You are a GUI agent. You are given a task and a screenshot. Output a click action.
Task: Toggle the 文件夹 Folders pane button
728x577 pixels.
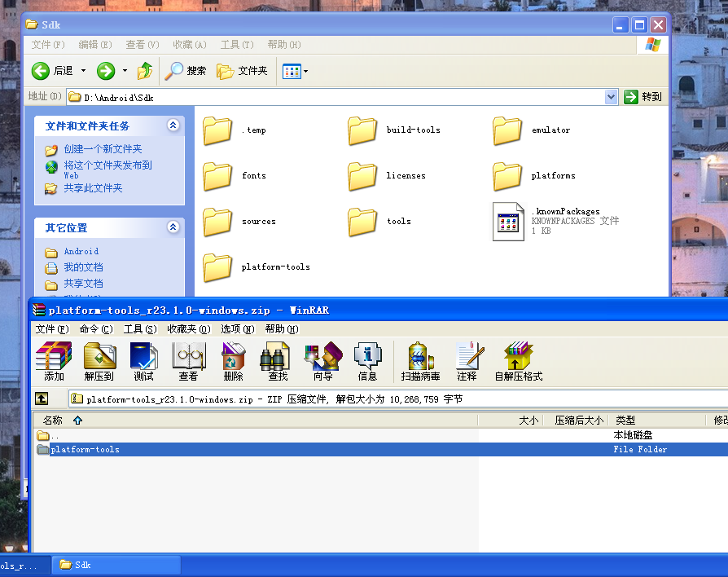click(243, 71)
